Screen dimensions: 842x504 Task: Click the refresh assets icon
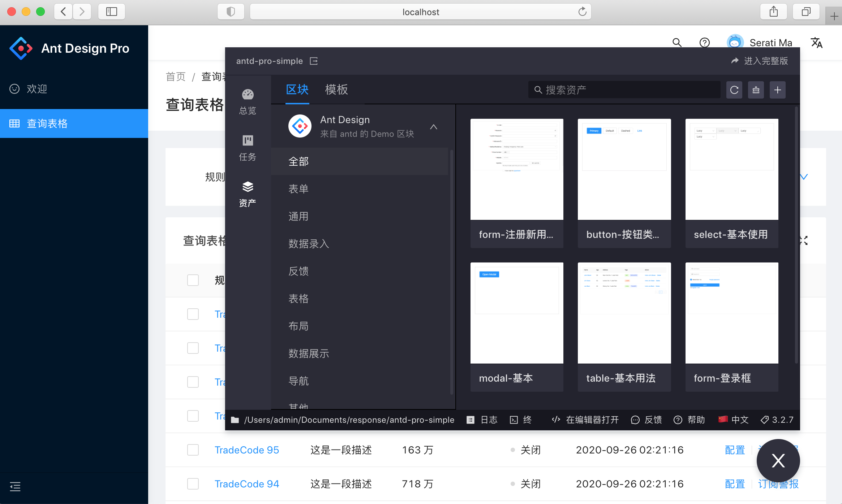(734, 90)
